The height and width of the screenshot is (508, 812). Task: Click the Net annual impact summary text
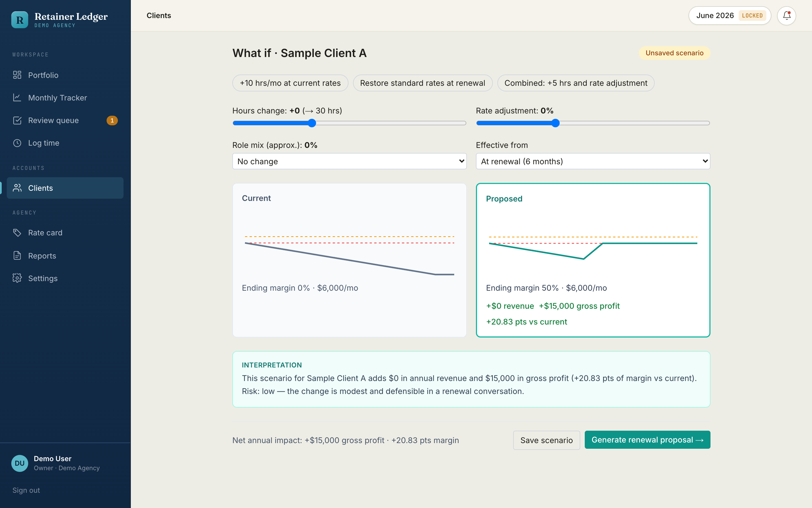pos(346,440)
